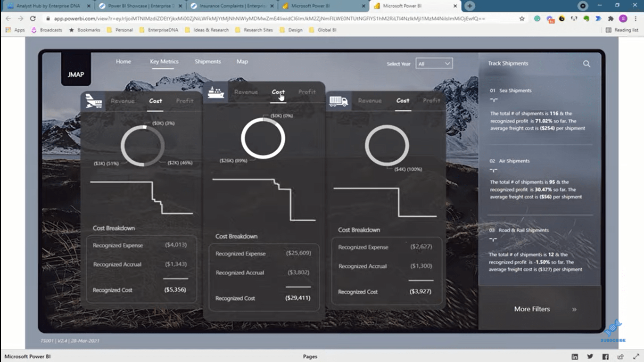
Task: Open the Broadcasts bookmark
Action: click(x=46, y=30)
